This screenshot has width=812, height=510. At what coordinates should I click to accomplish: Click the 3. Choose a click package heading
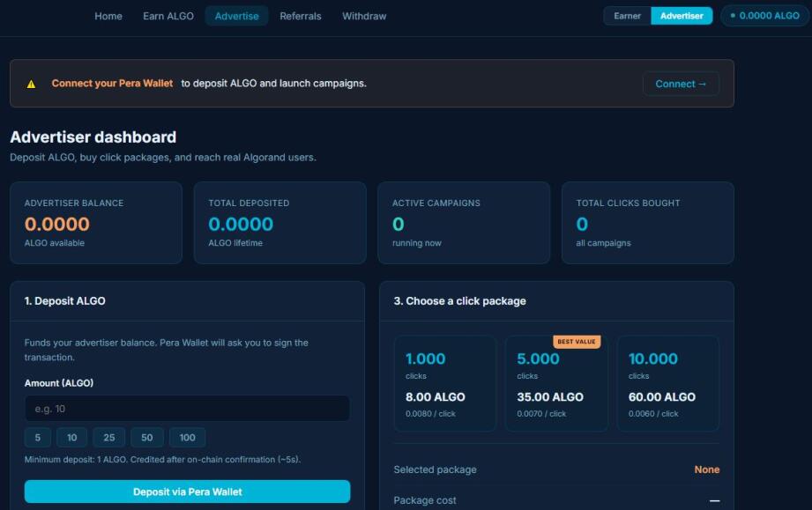pyautogui.click(x=460, y=301)
